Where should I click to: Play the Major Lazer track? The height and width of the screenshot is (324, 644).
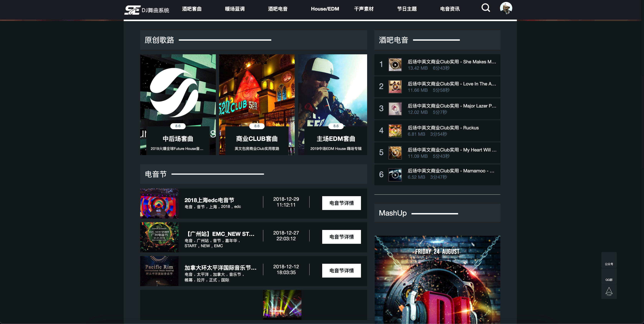click(x=395, y=108)
